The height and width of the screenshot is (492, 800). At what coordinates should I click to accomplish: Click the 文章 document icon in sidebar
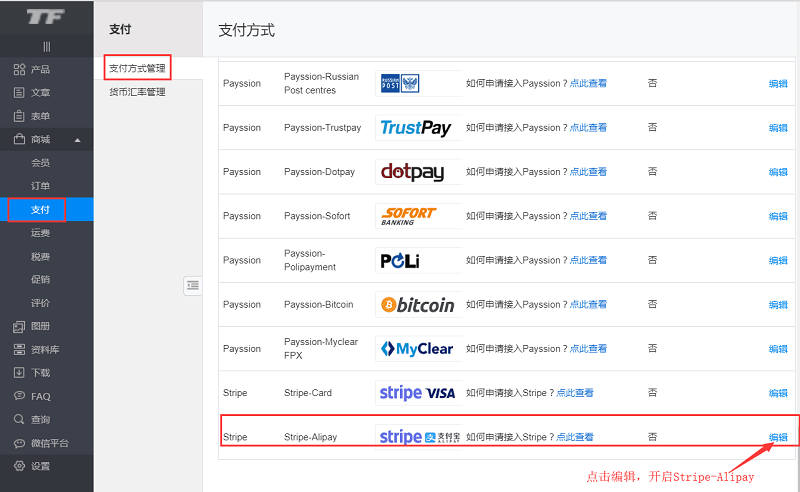coord(19,93)
